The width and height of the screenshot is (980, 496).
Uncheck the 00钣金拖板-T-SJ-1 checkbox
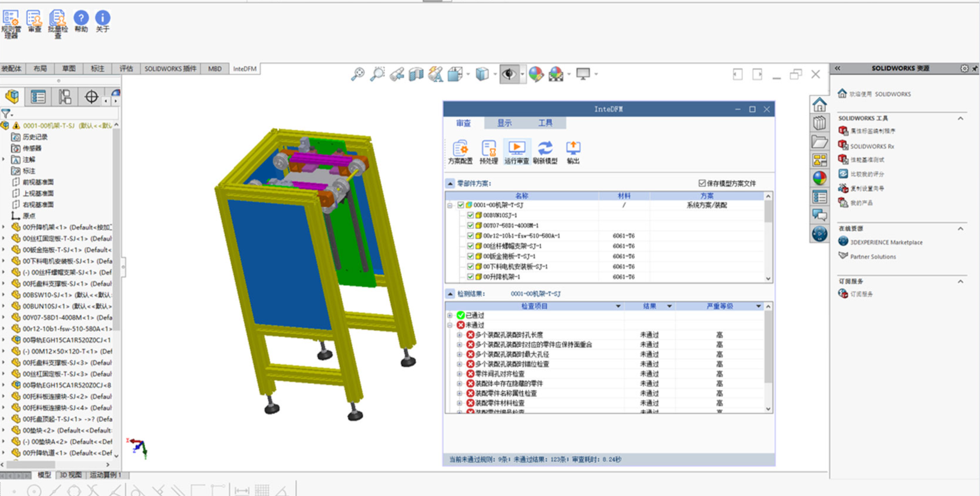(x=470, y=256)
